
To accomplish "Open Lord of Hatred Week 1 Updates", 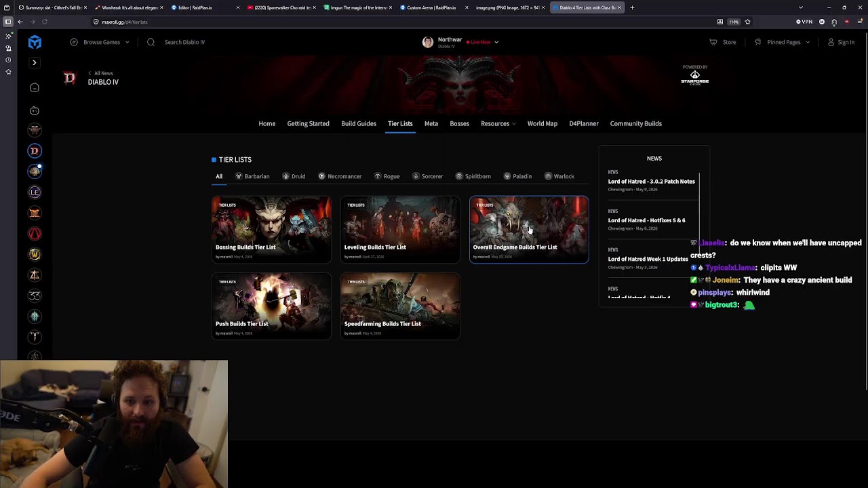I will [x=648, y=259].
